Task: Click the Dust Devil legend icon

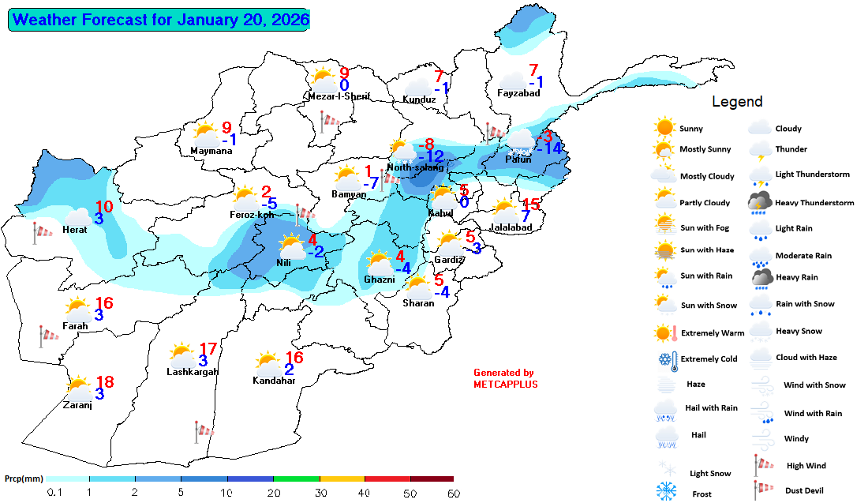Action: (x=760, y=490)
